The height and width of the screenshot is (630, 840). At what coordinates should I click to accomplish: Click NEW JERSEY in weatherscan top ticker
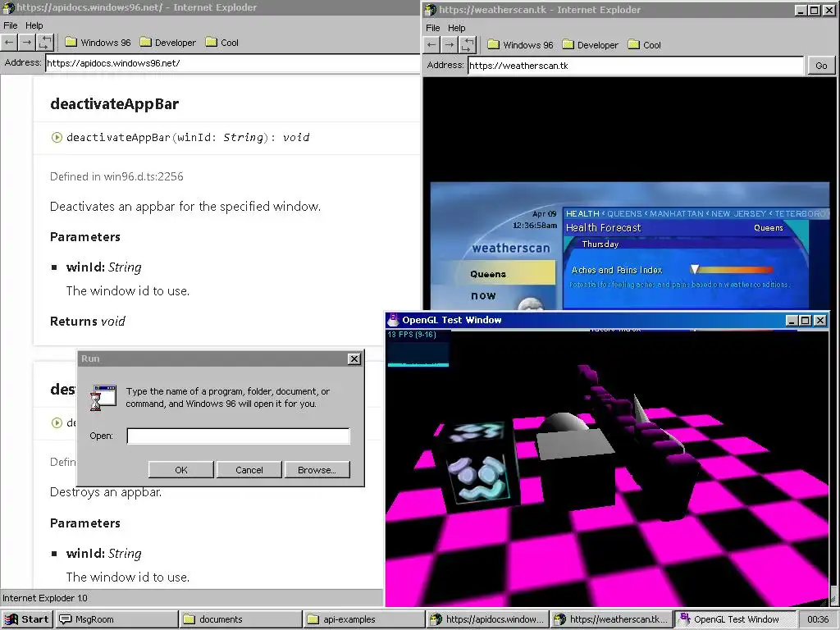739,214
